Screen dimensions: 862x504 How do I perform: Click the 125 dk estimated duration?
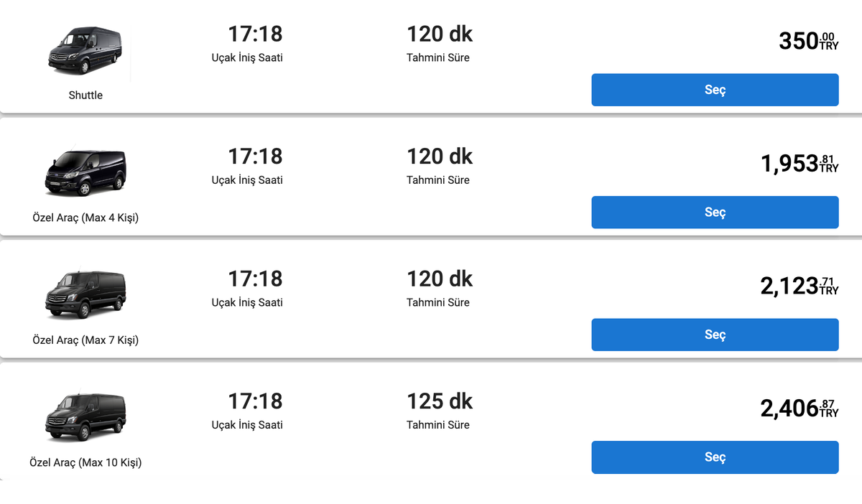pyautogui.click(x=440, y=401)
